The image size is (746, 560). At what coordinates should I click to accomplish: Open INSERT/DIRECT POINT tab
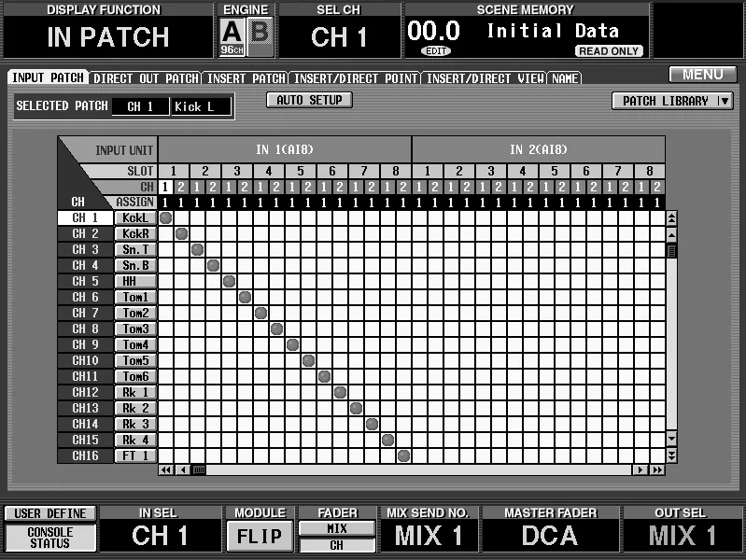(356, 78)
